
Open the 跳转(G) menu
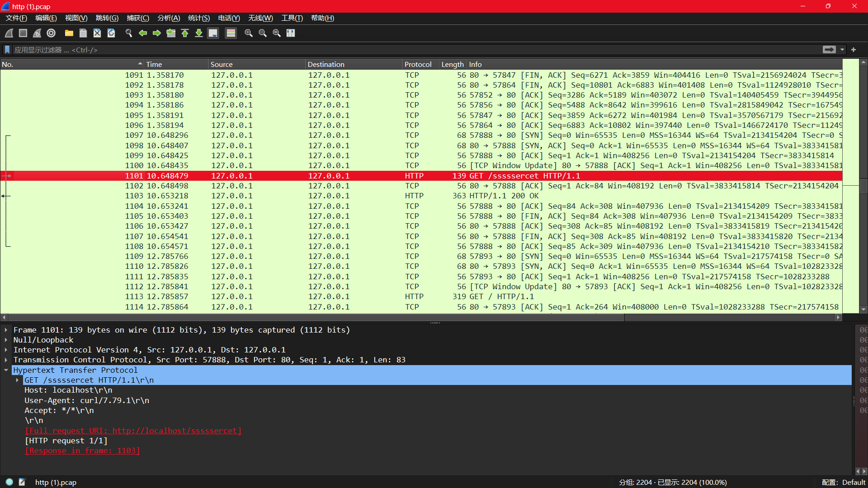point(107,18)
